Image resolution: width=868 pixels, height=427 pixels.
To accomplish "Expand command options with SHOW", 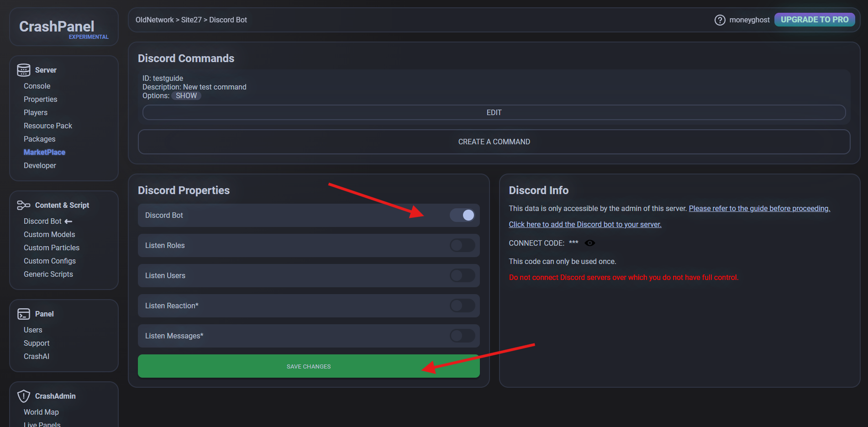I will point(186,96).
